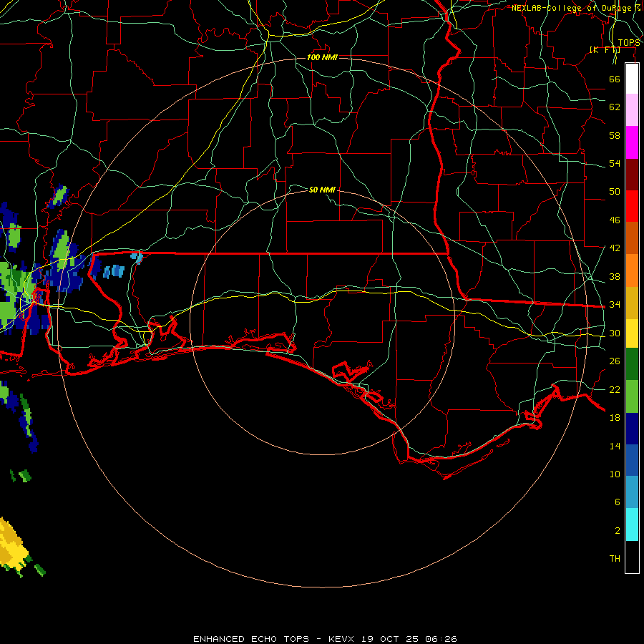This screenshot has height=644, width=644.
Task: Click legend value "50"
Action: pos(615,191)
